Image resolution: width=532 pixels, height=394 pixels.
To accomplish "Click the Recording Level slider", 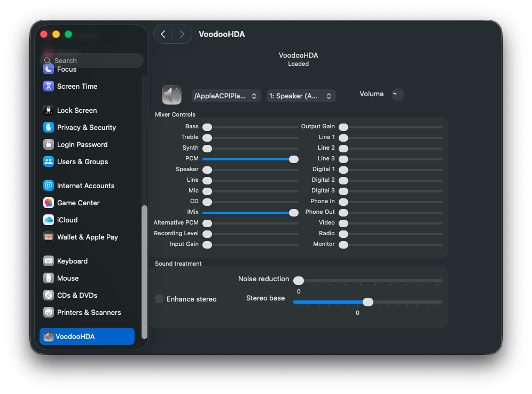I will [x=251, y=234].
